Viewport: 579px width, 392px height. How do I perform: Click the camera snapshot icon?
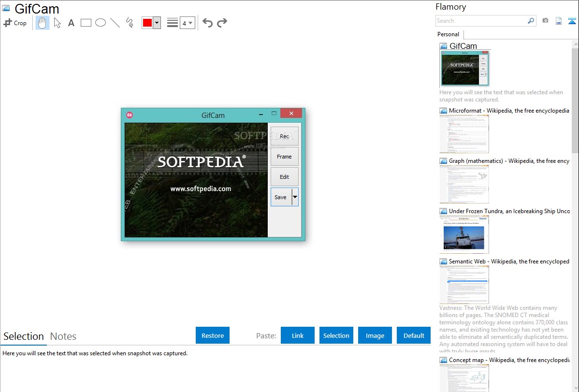pos(545,21)
